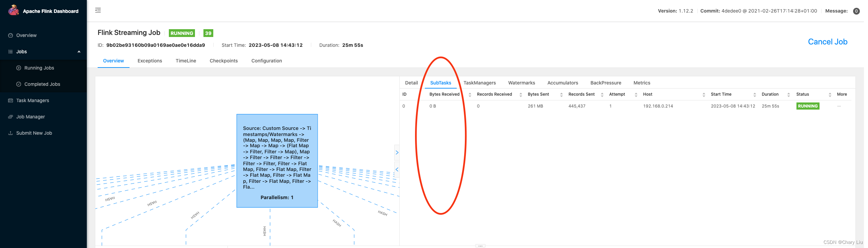Sort by Duration column arrows
This screenshot has height=248, width=868.
(789, 95)
